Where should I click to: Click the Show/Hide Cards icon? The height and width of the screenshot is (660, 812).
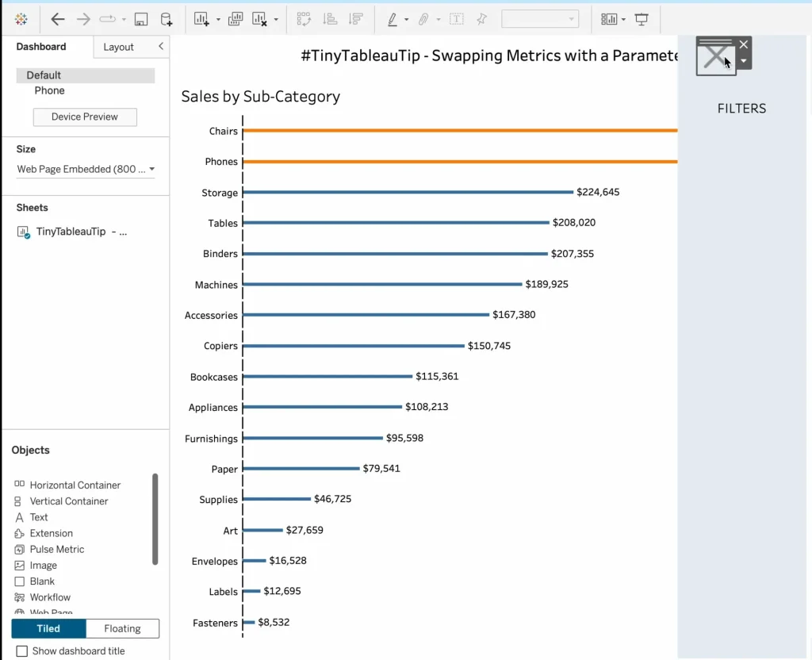(x=609, y=17)
